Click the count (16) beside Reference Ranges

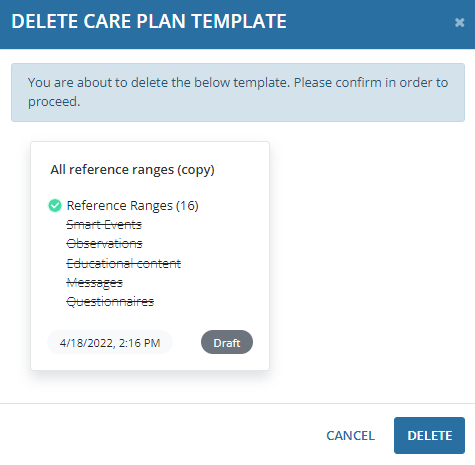(187, 206)
